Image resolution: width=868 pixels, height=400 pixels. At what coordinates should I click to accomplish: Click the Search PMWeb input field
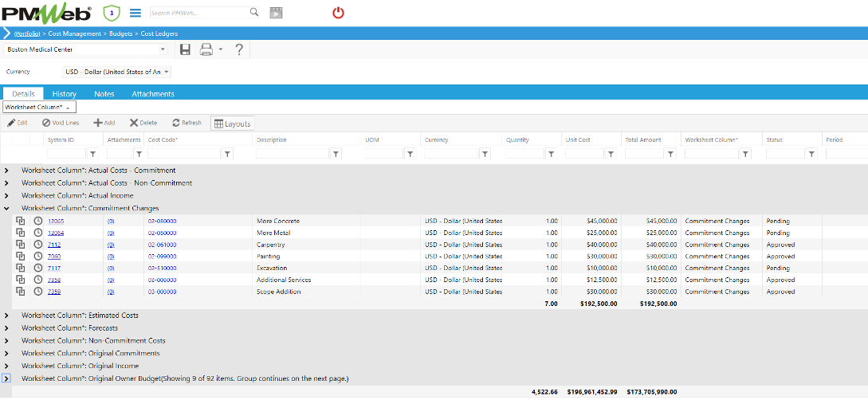point(198,12)
